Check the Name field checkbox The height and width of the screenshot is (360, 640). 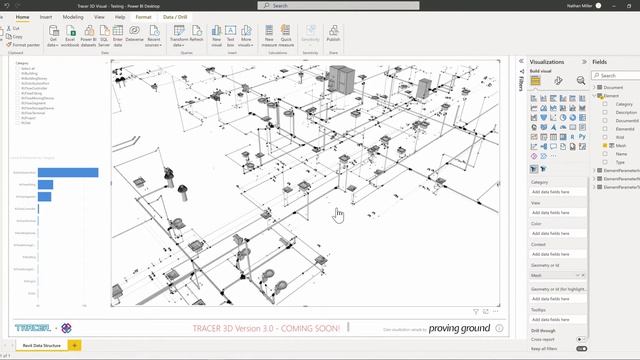point(605,154)
